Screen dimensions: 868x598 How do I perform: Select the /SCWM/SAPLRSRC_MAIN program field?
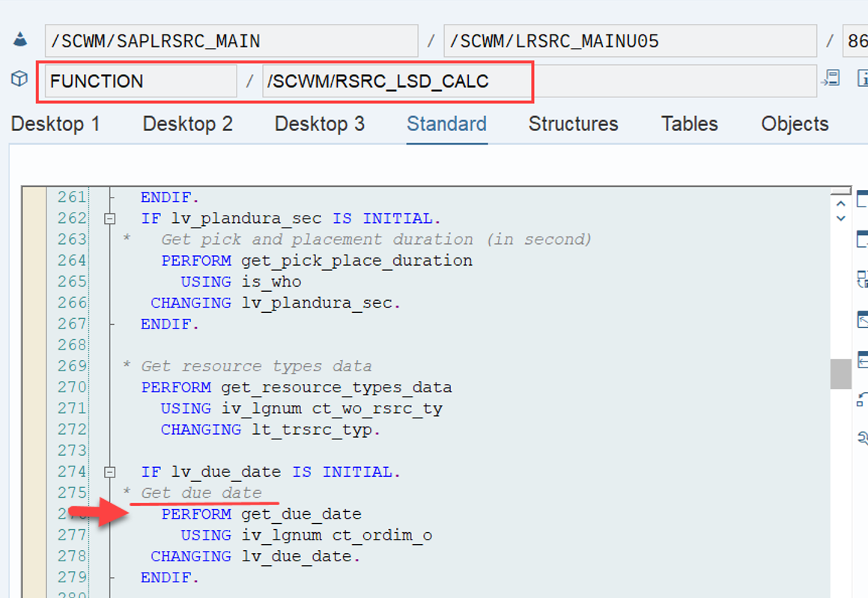(x=231, y=41)
